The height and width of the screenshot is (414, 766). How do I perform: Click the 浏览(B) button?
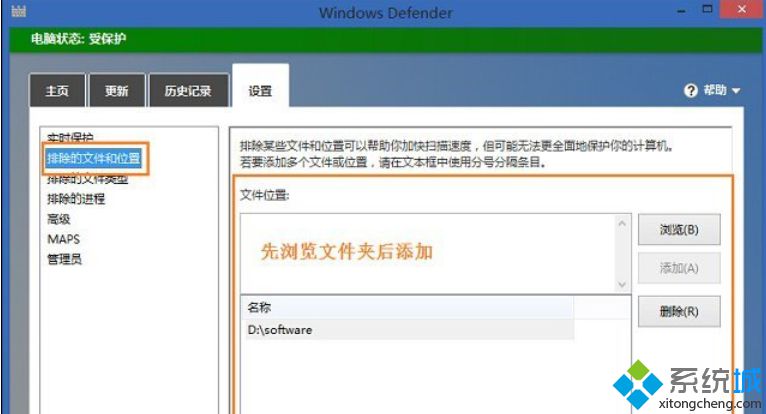click(679, 229)
